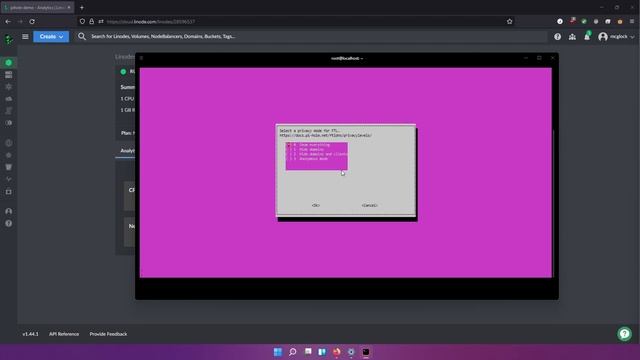Bookmark the page with the star icon
Viewport: 640px width, 360px height.
(509, 21)
